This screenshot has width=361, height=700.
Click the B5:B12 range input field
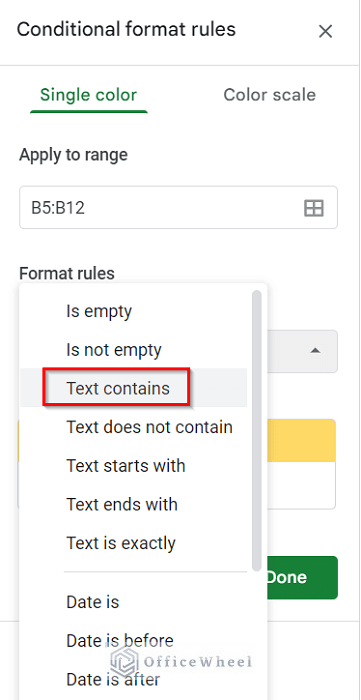click(x=178, y=208)
